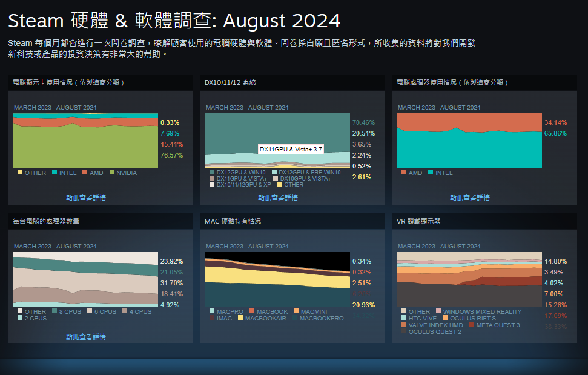
Task: Click the yellow OTHER swatch in graphics card legend
Action: pyautogui.click(x=20, y=173)
